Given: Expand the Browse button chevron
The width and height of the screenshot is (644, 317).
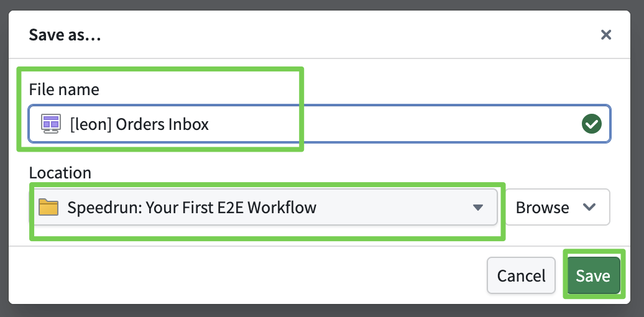Looking at the screenshot, I should [589, 208].
